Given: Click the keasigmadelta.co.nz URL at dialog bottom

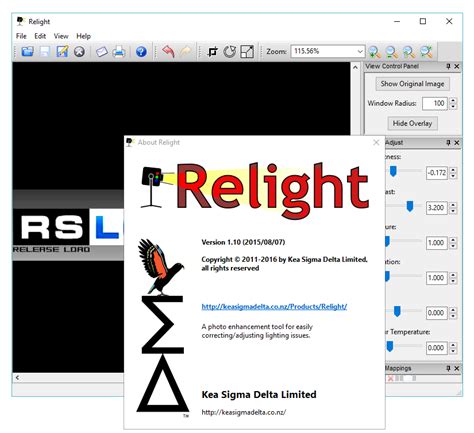Looking at the screenshot, I should click(244, 412).
